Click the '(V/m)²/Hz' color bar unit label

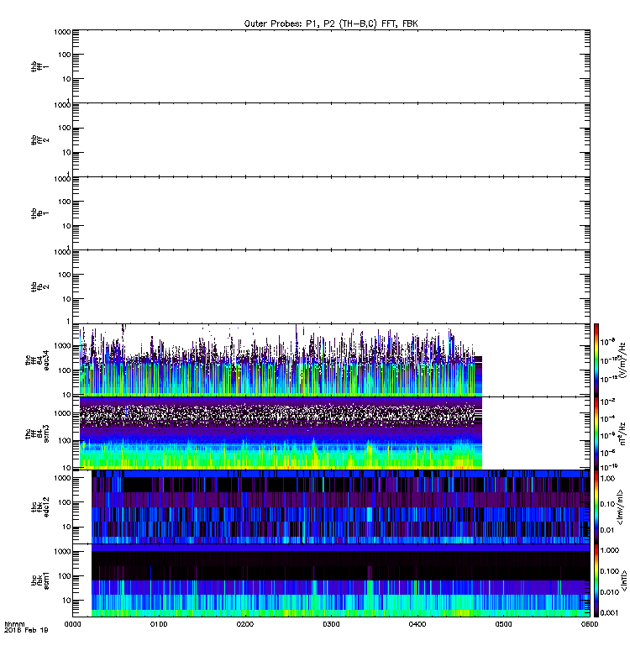pos(622,360)
